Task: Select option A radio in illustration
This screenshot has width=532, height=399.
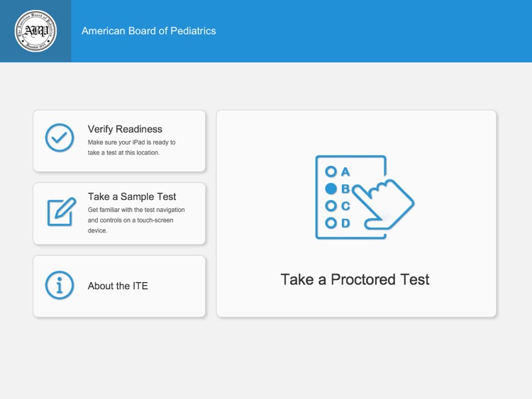Action: 331,172
